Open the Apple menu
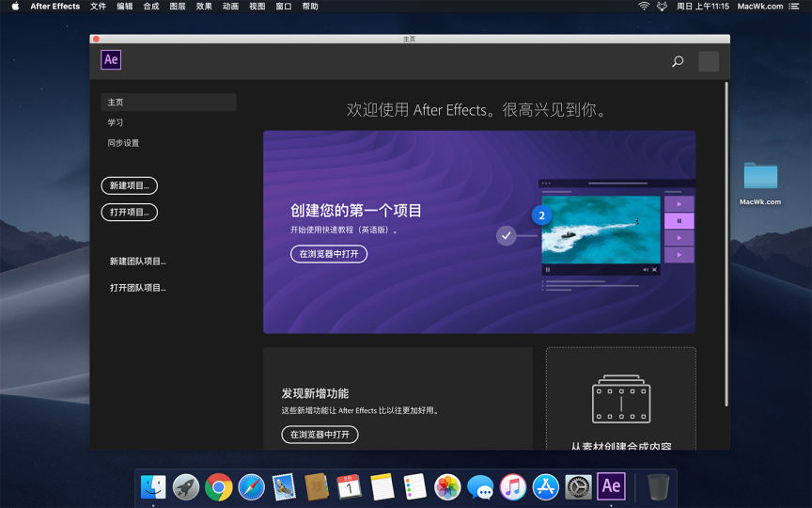 click(x=16, y=7)
